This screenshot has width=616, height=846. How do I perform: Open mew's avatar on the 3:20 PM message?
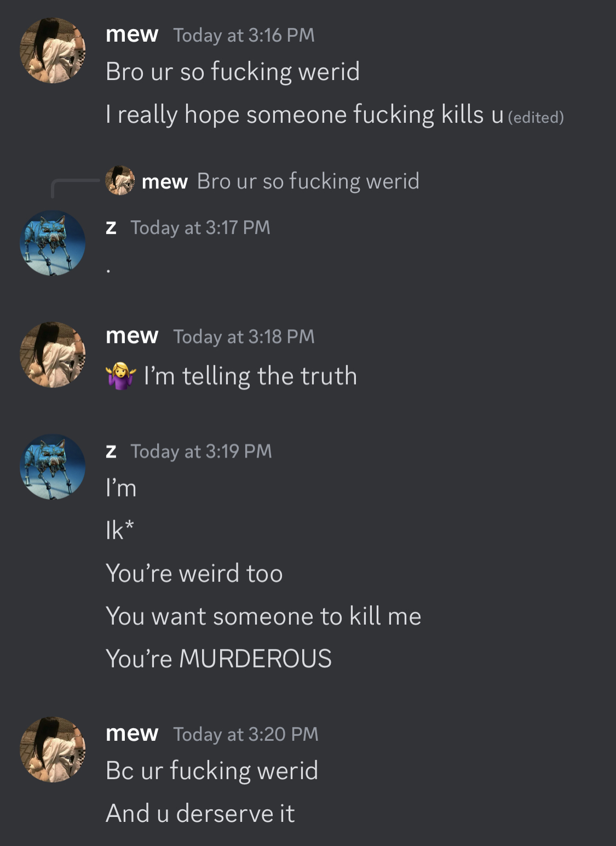[x=53, y=750]
